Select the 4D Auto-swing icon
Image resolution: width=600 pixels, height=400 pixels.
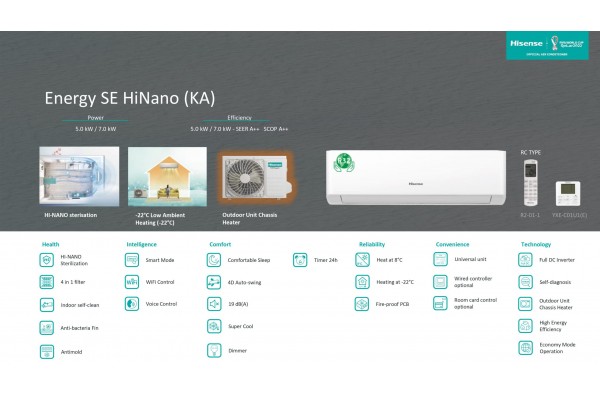(x=214, y=282)
